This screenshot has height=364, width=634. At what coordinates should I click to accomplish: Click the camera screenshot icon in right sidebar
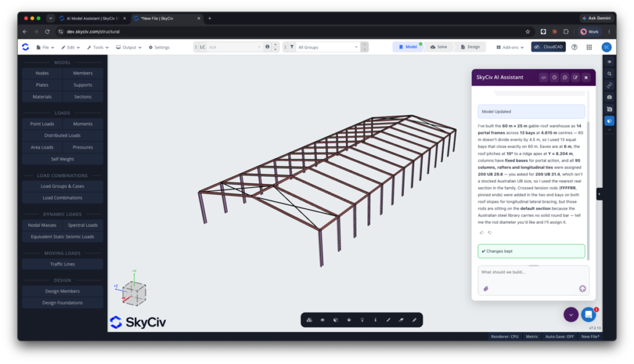pos(609,97)
